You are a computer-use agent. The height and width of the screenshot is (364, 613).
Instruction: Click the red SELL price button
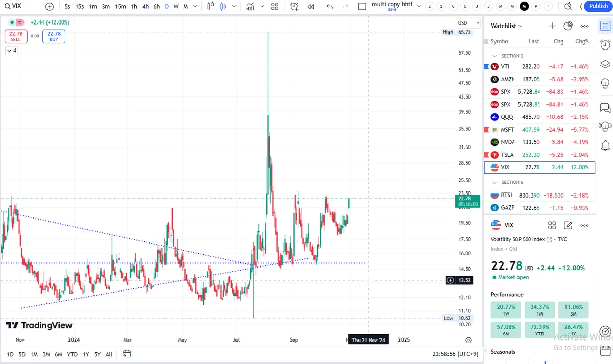tap(15, 36)
